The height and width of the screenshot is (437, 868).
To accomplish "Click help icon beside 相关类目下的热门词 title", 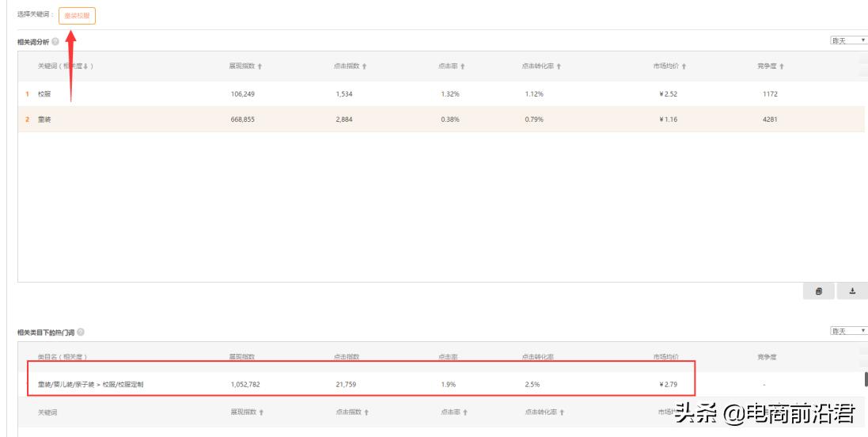I will (x=81, y=332).
